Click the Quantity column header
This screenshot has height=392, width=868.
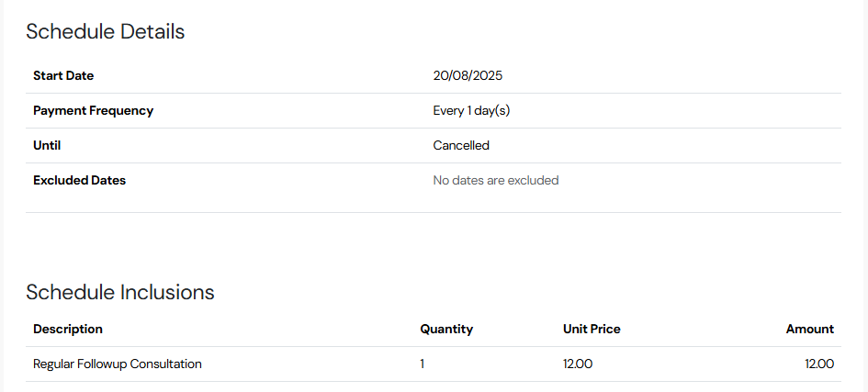(446, 329)
